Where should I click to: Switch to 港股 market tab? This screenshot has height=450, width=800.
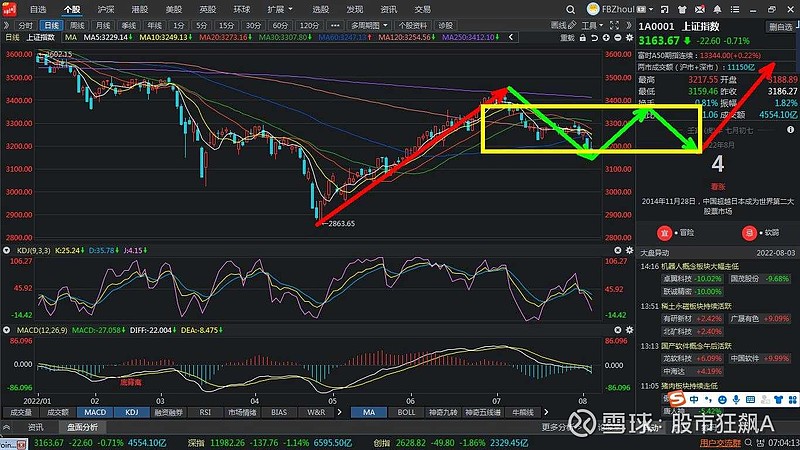tap(139, 9)
